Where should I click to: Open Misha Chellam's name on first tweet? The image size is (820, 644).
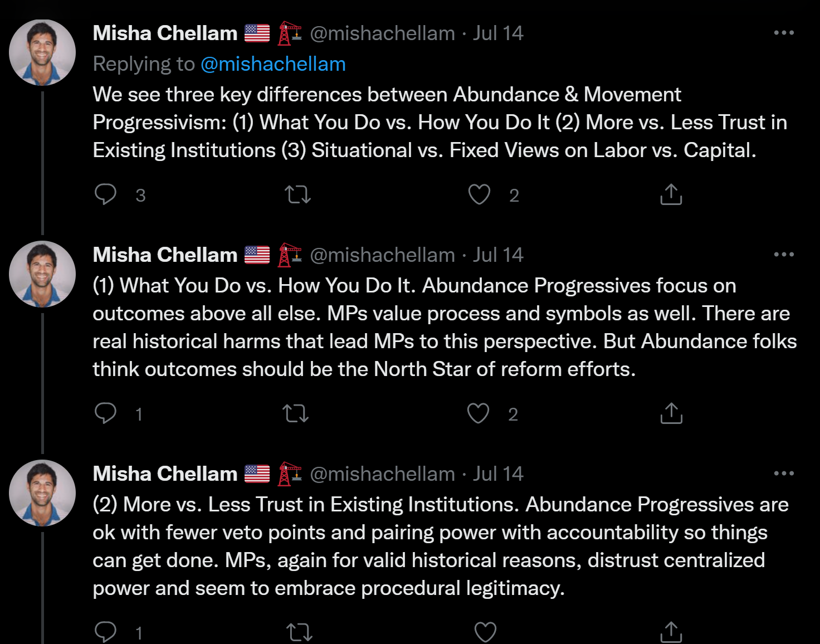[165, 33]
